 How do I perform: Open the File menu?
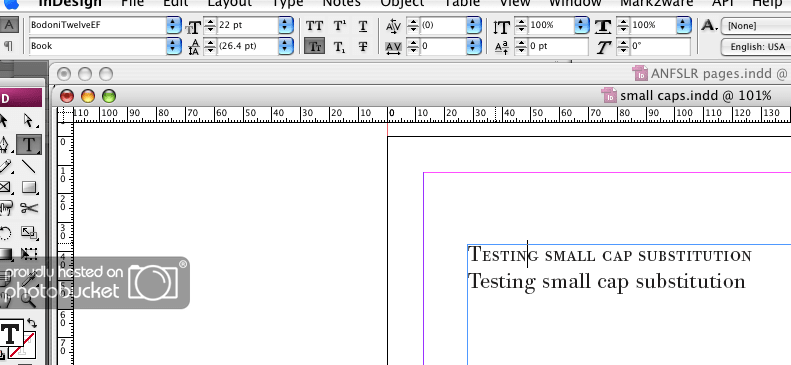click(x=133, y=3)
